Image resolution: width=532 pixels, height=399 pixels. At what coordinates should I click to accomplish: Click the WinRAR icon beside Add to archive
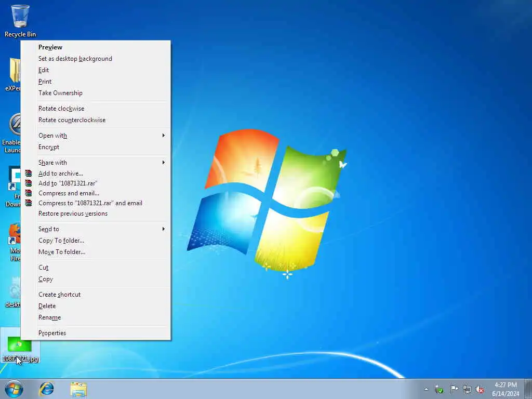click(29, 174)
